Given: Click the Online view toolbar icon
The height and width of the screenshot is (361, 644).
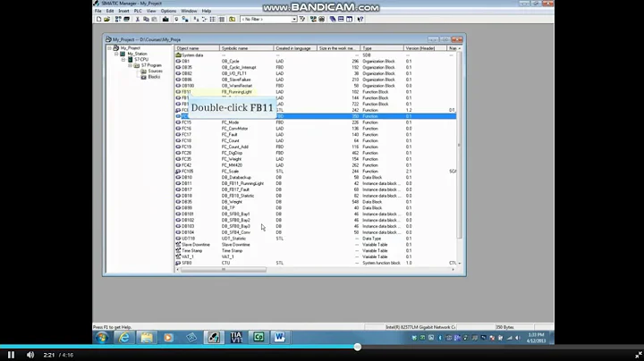Looking at the screenshot, I should [185, 20].
